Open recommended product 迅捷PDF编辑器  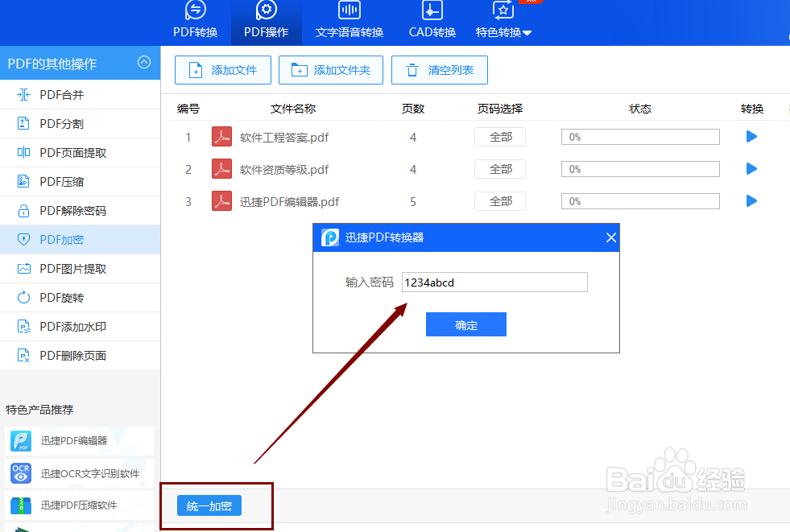tap(79, 441)
